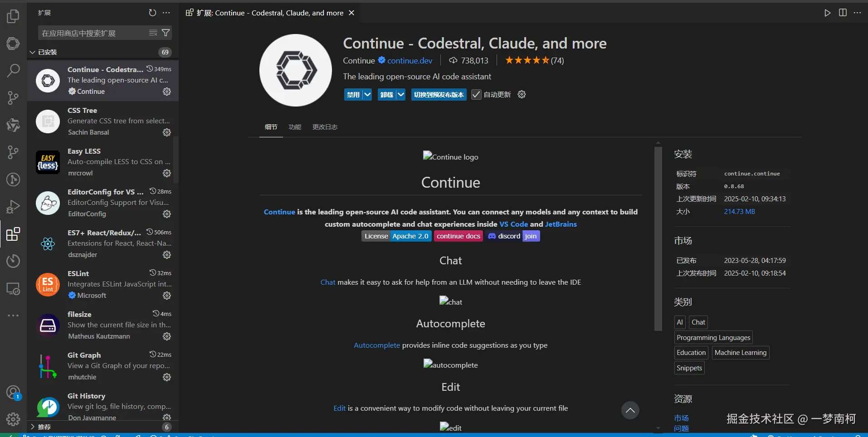Click the scroll to top arrow button
The height and width of the screenshot is (437, 868).
tap(630, 410)
